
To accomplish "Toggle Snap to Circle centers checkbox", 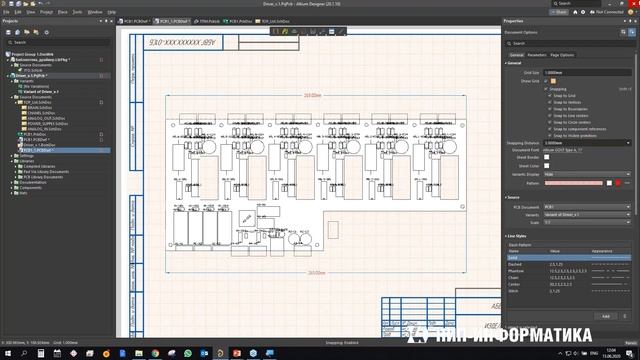I will 550,122.
